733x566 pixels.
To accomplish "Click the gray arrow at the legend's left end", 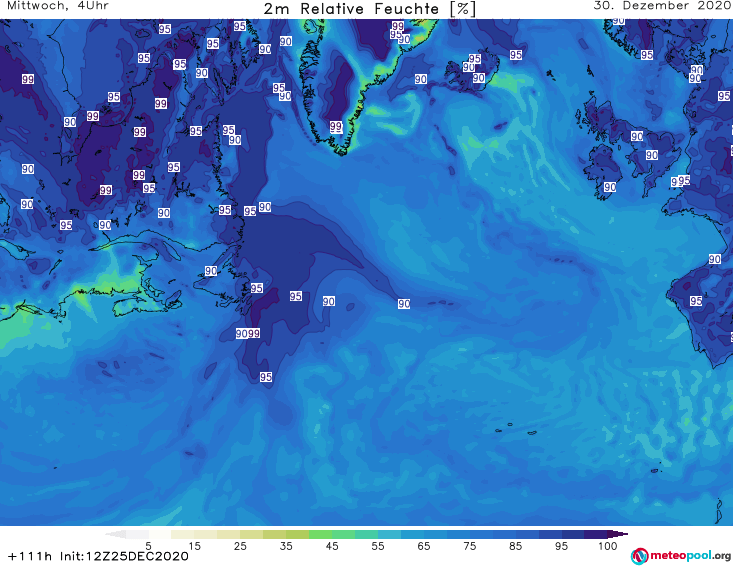I will click(x=115, y=534).
